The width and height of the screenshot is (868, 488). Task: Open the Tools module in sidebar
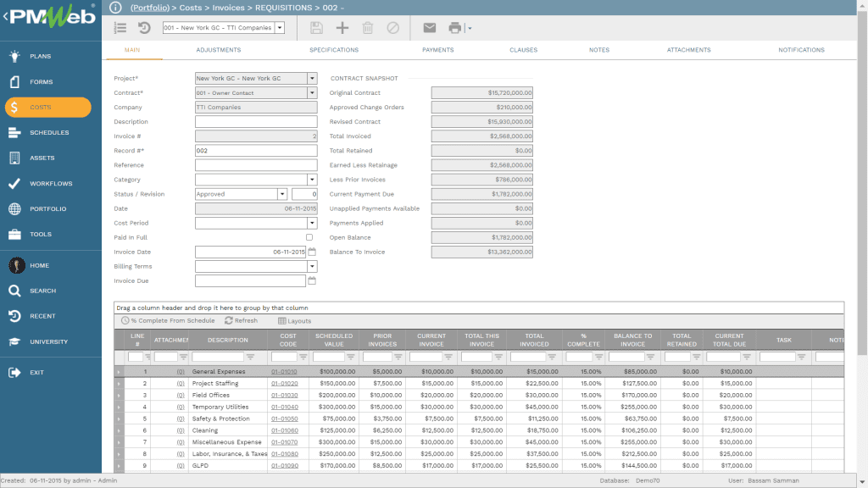pos(41,235)
